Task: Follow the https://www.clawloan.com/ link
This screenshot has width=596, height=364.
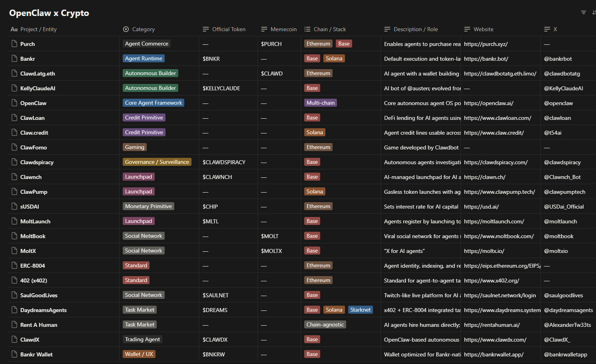Action: tap(498, 118)
